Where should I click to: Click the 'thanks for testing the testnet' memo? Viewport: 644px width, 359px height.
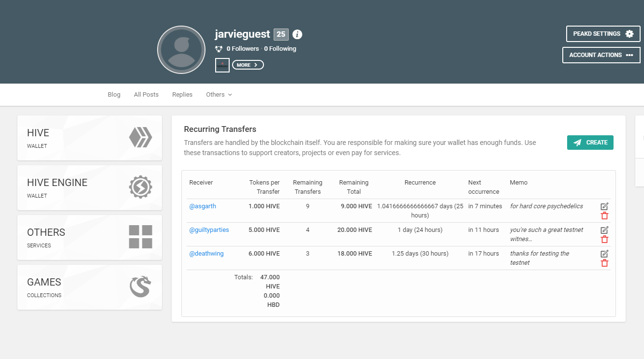click(x=540, y=258)
